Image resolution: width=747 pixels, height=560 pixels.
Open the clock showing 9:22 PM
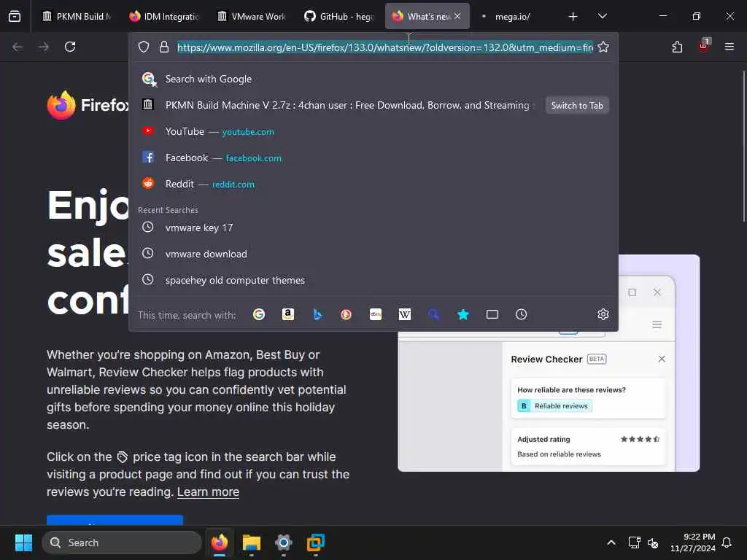point(693,542)
